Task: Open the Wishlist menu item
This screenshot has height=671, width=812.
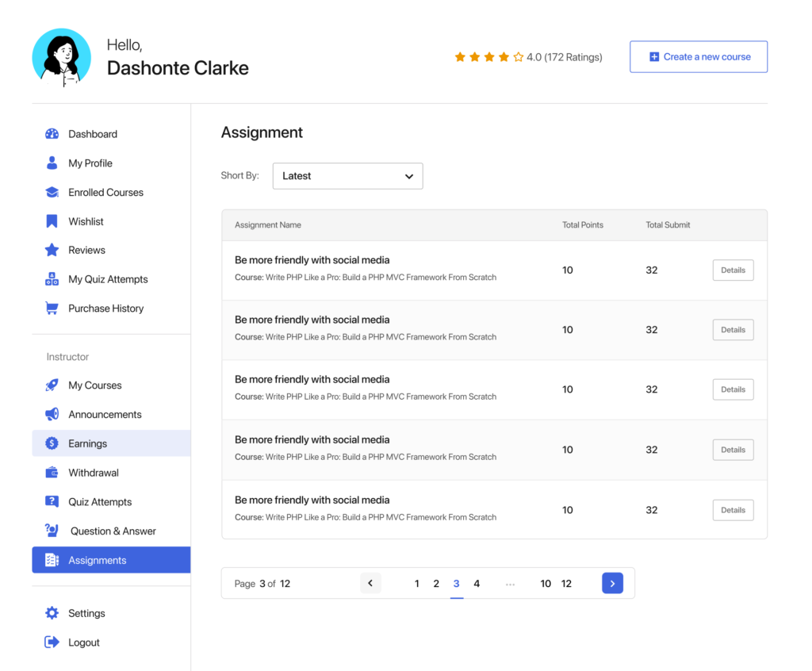Action: pos(111,221)
